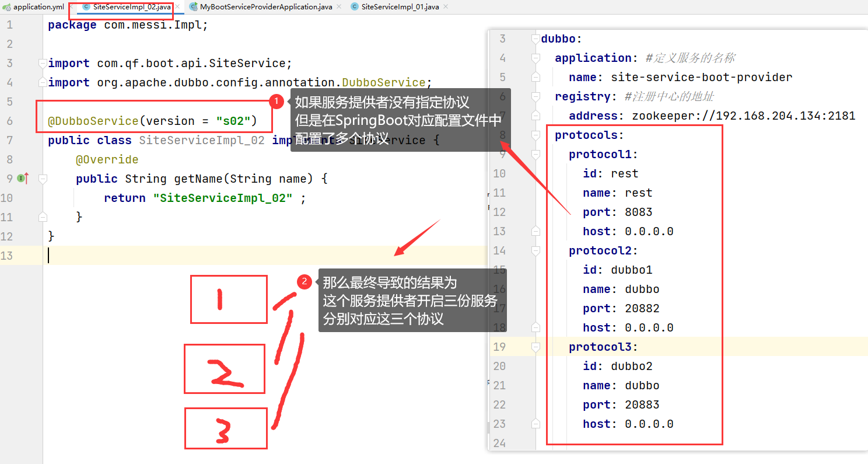Click value site-service-boot-provider
Image resolution: width=868 pixels, height=464 pixels.
click(x=702, y=77)
